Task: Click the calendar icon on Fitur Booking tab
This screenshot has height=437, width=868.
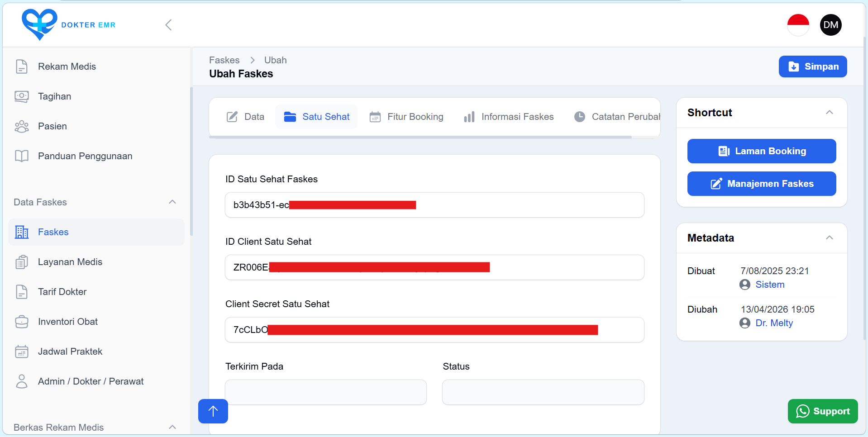Action: (x=375, y=117)
